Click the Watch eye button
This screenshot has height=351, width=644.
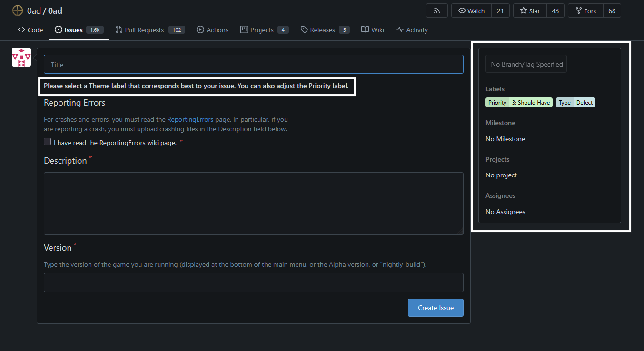471,11
